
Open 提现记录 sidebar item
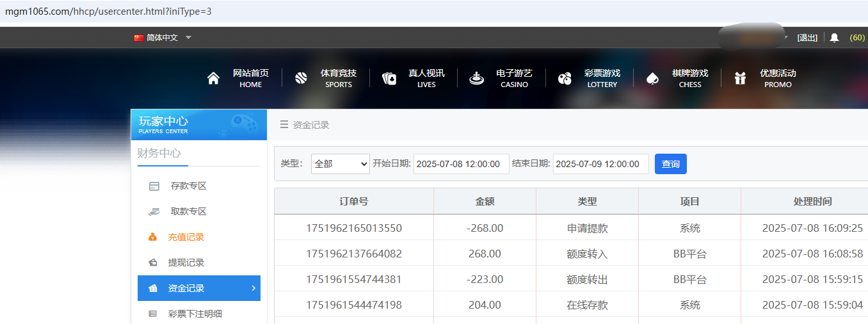coord(186,263)
